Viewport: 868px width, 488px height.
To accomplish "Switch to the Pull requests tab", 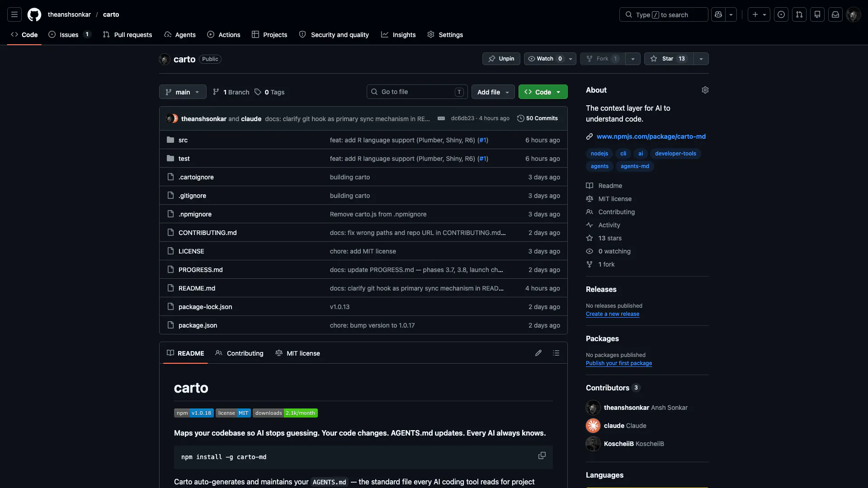I will click(x=127, y=34).
